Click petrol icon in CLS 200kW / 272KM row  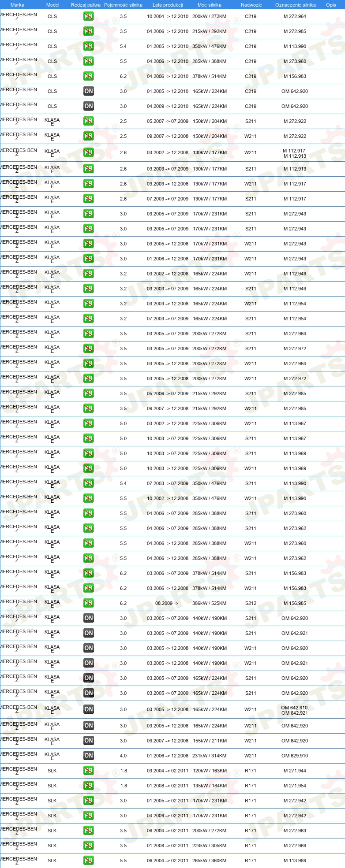88,16
